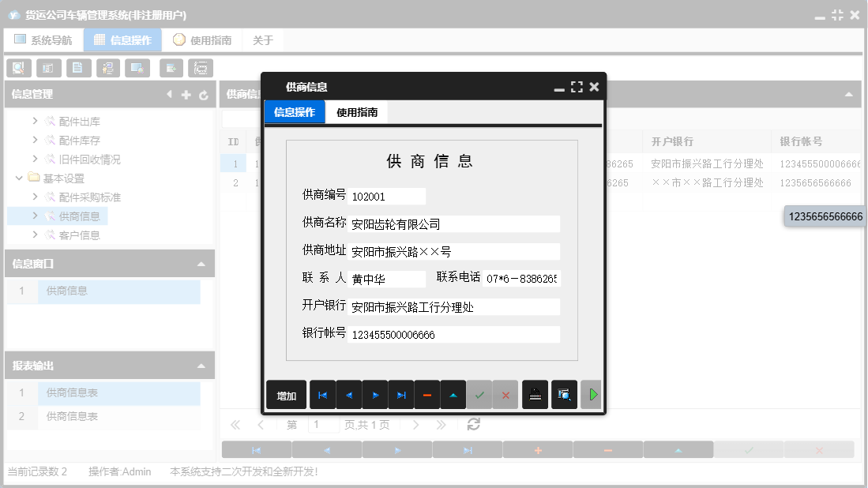Click the green run arrow in the dialog
868x488 pixels.
coord(592,395)
